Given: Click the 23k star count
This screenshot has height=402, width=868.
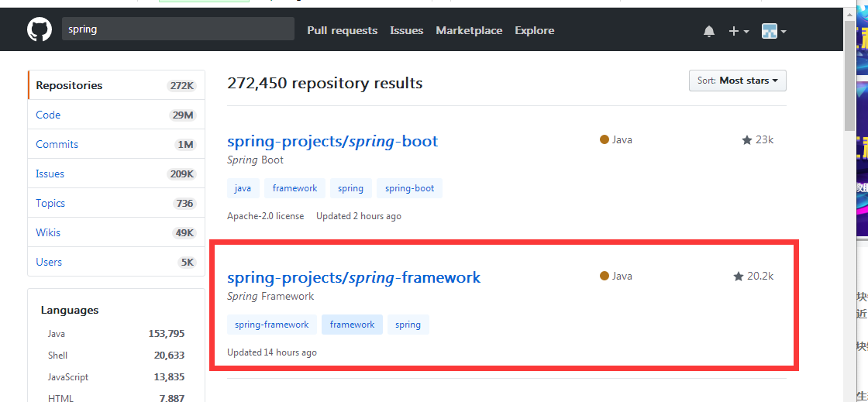Looking at the screenshot, I should coord(764,140).
